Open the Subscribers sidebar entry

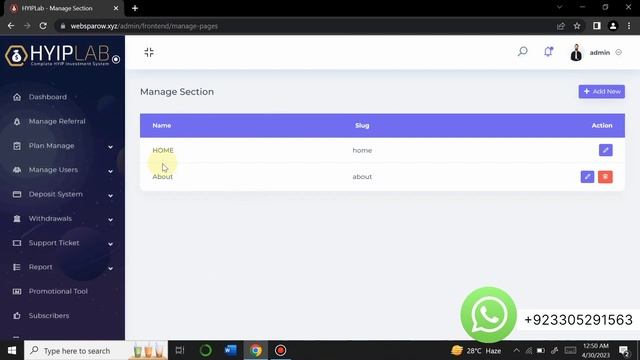(49, 316)
